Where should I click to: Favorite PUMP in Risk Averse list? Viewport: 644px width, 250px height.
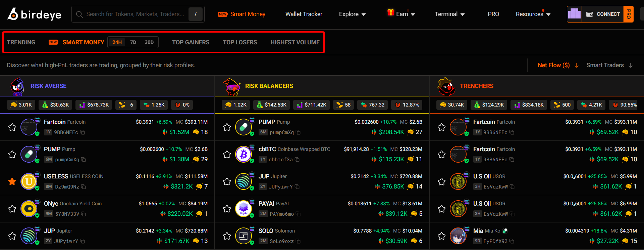(x=12, y=154)
